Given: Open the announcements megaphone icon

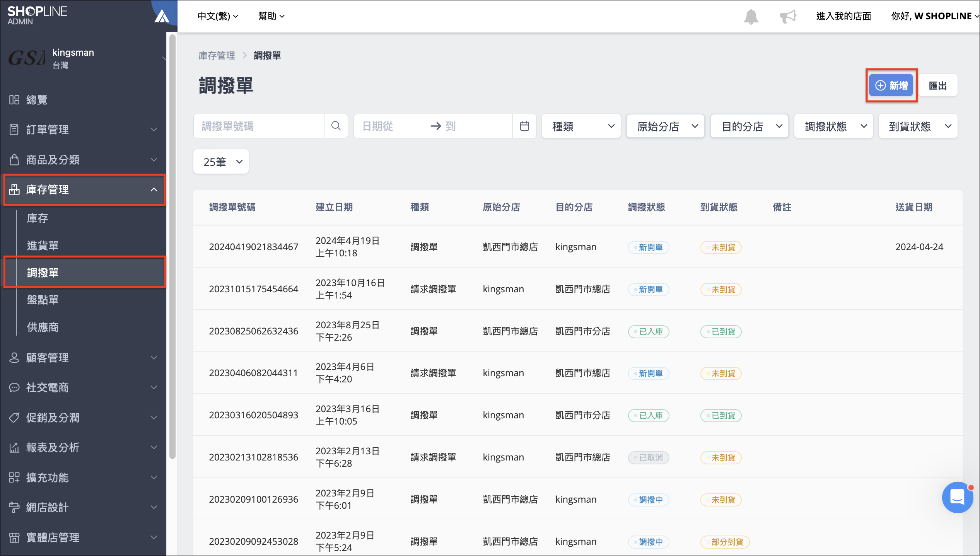Looking at the screenshot, I should click(788, 17).
